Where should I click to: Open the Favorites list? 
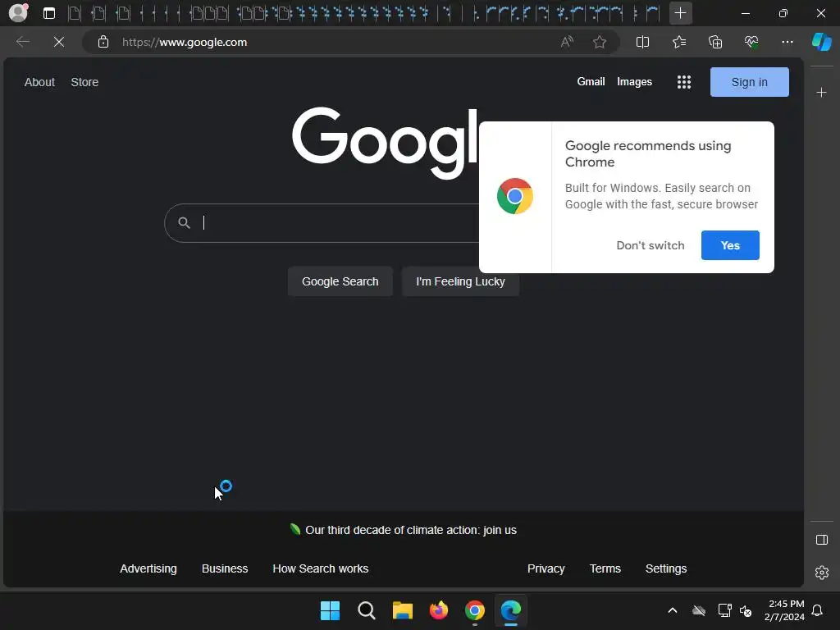(x=678, y=42)
